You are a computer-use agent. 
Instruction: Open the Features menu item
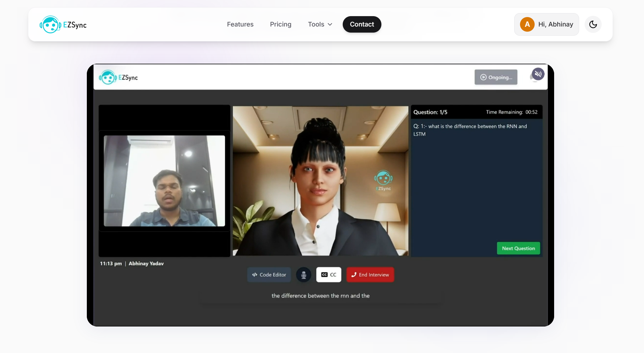pos(240,24)
